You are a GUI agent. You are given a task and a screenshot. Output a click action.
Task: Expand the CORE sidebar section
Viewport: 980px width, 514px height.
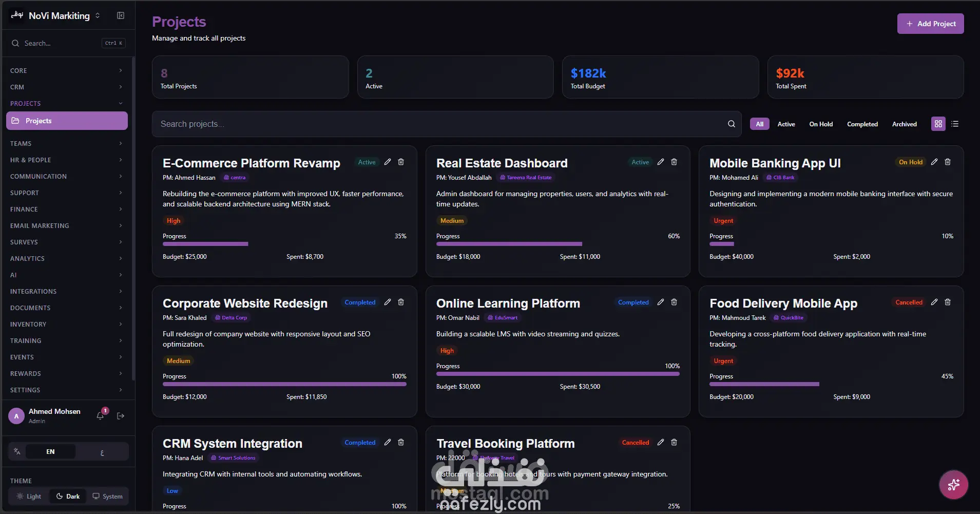click(67, 70)
